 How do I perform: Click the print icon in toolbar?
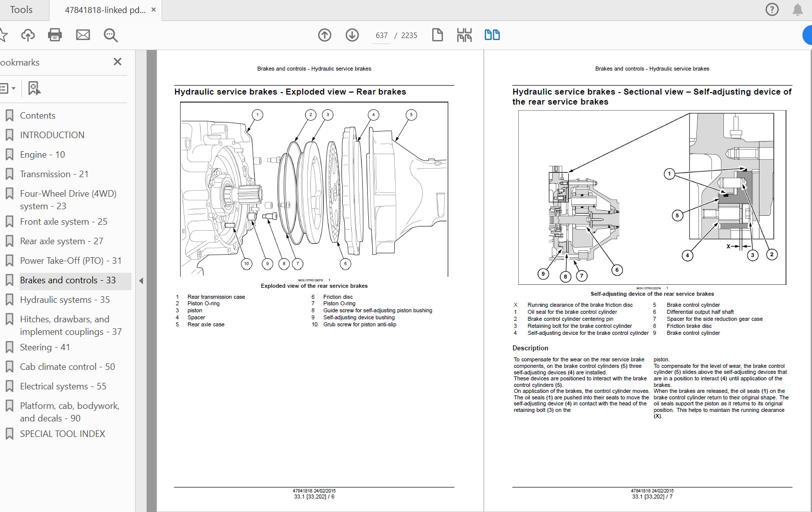click(55, 35)
